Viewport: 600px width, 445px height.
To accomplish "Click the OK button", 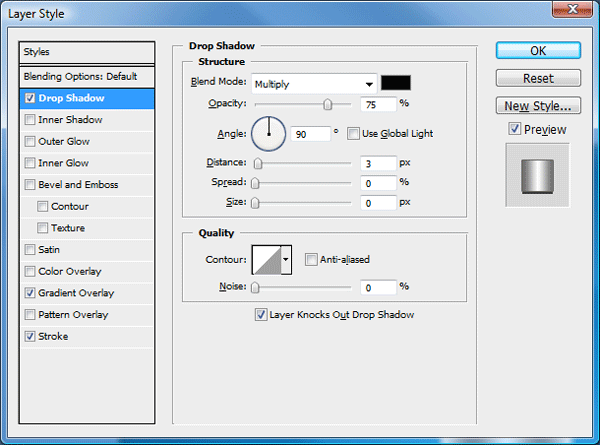I will (x=538, y=51).
